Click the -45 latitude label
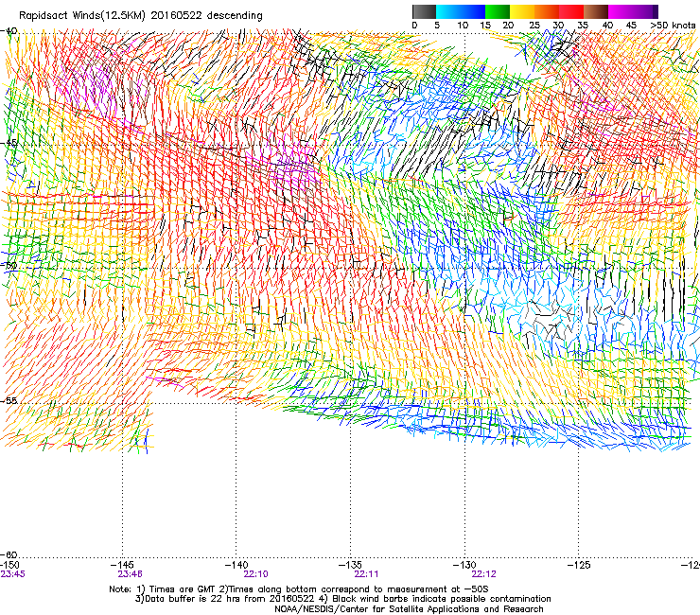Screen dimensions: 700x615 [9, 143]
